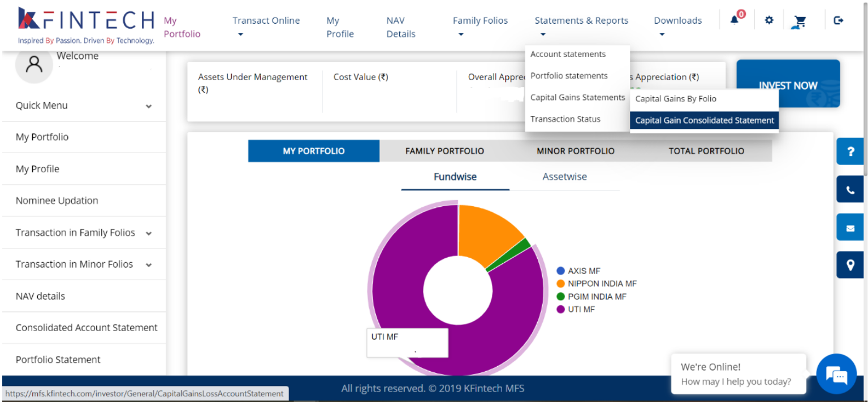
Task: Click the map location pin icon
Action: coord(850,265)
